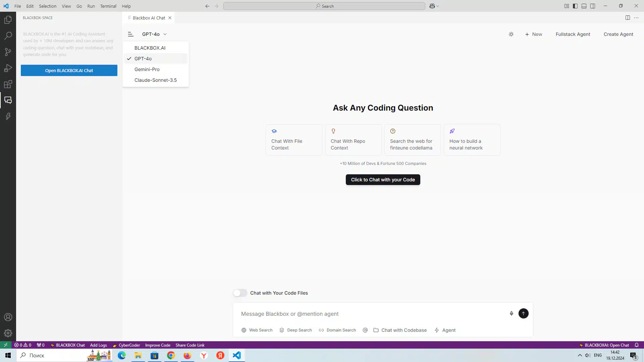Screen dimensions: 644x362
Task: Open Fullstack Agent
Action: pyautogui.click(x=573, y=34)
